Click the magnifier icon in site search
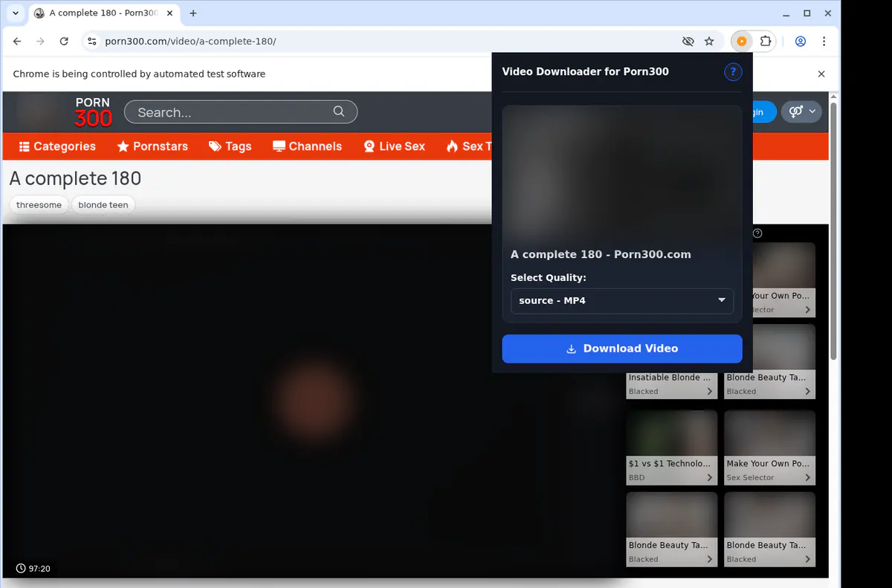The width and height of the screenshot is (892, 588). 339,112
